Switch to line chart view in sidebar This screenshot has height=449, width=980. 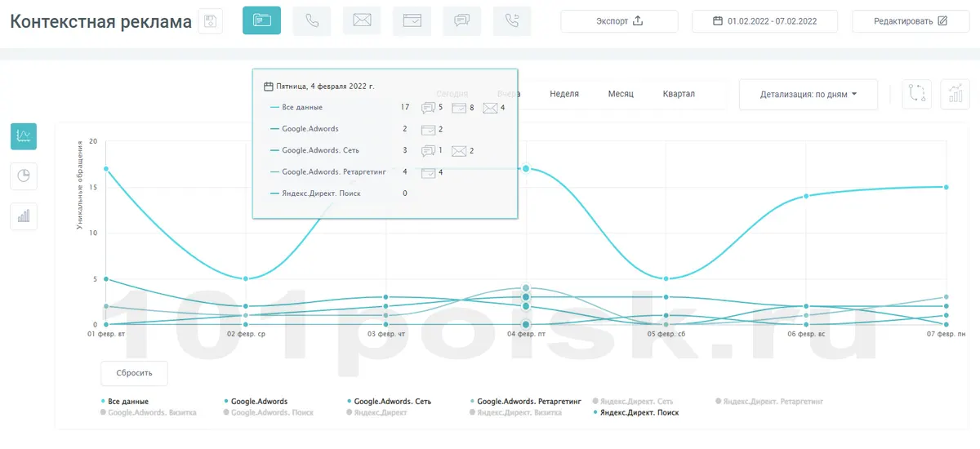tap(24, 136)
